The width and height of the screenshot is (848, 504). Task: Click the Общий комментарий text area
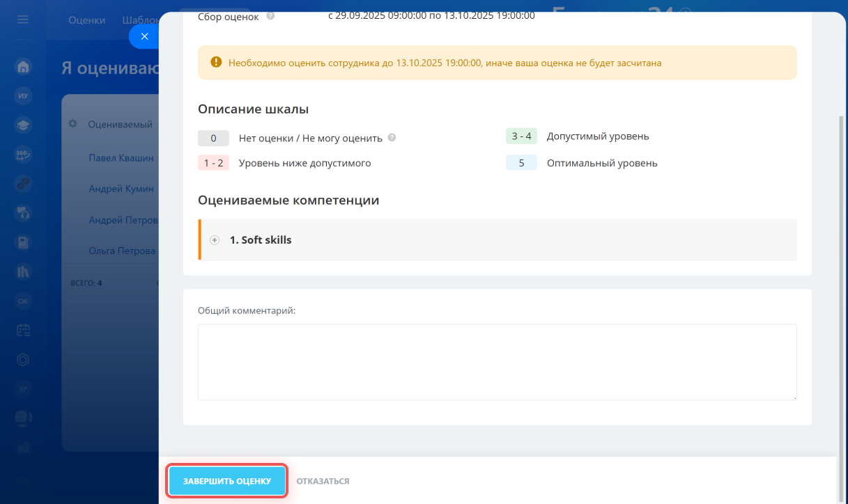[x=497, y=361]
